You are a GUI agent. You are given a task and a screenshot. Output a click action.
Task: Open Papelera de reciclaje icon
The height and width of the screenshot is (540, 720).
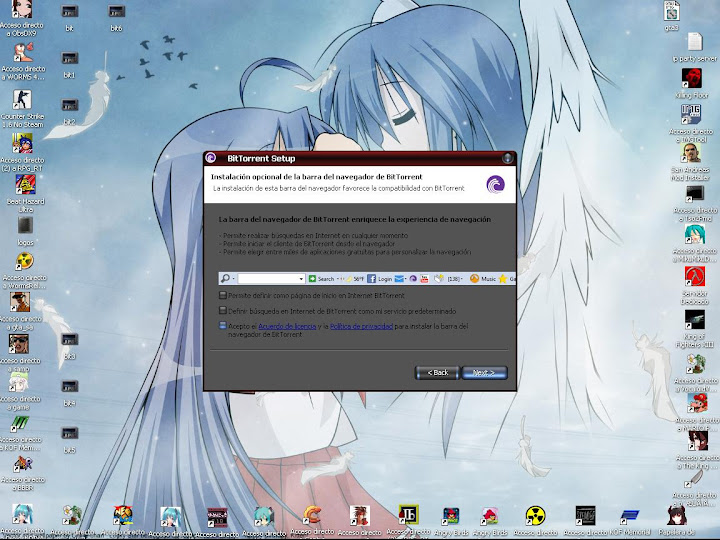(x=676, y=515)
